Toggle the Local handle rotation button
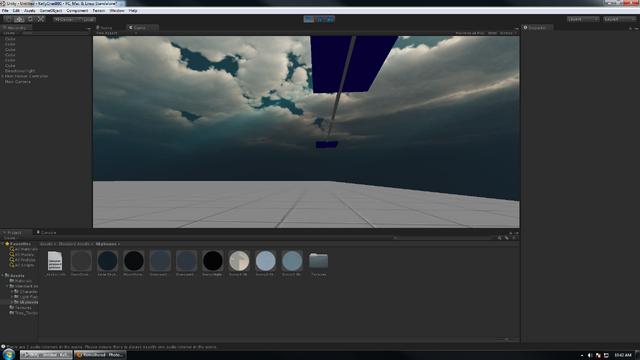The image size is (640, 360). click(x=86, y=20)
